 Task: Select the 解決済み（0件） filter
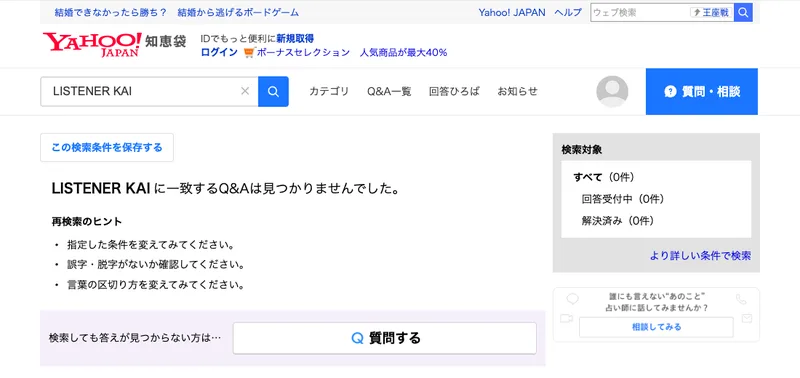point(618,221)
